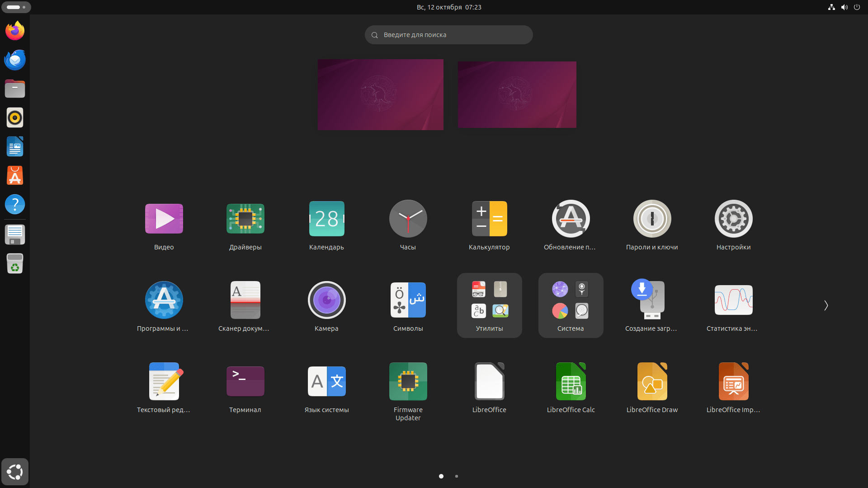Click the Show Applications Ubuntu button
Screen dimensions: 868x488
click(x=15, y=472)
